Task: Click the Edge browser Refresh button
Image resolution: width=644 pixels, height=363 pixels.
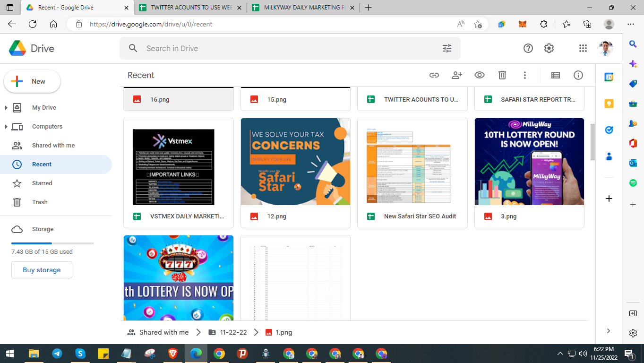Action: pos(33,24)
